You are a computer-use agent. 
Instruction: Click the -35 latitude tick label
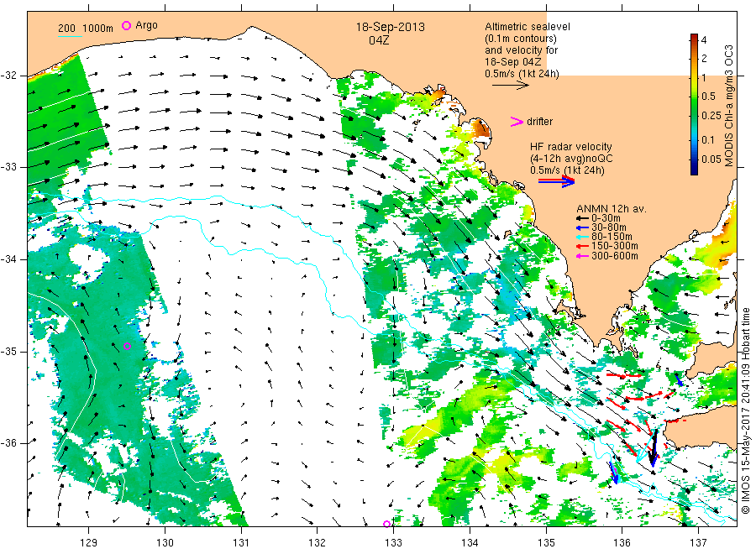tap(8, 351)
